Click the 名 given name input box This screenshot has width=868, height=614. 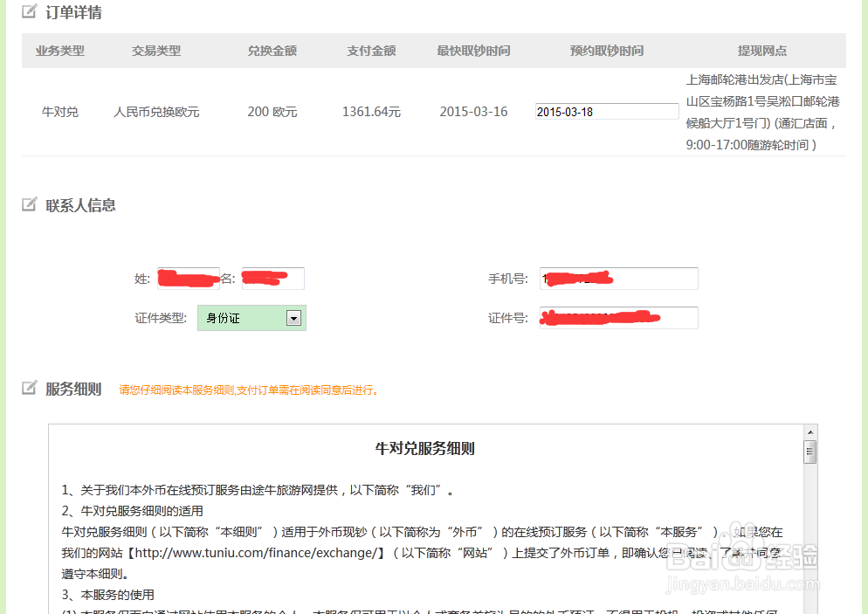[274, 278]
